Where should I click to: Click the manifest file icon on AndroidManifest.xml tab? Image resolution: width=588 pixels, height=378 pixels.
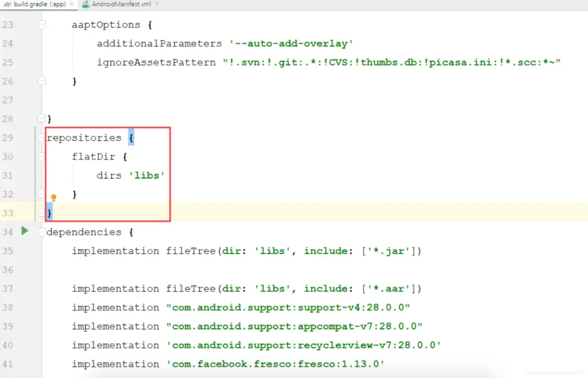coord(85,4)
